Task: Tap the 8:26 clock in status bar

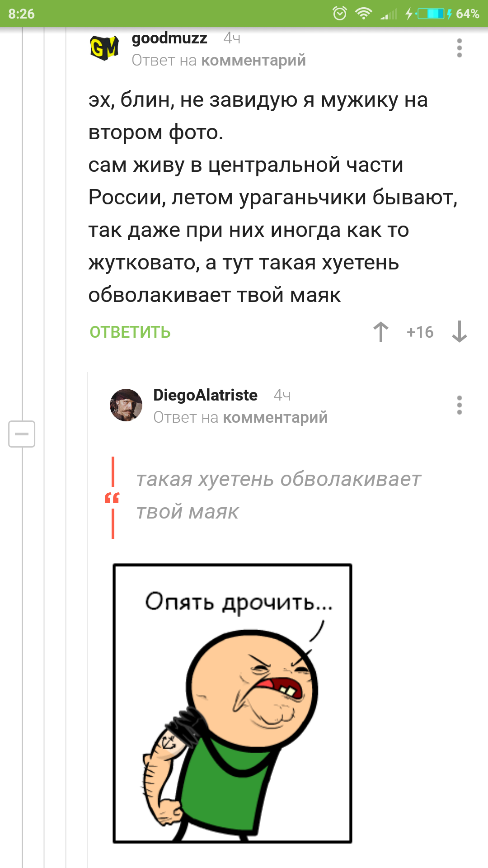Action: coord(21,14)
